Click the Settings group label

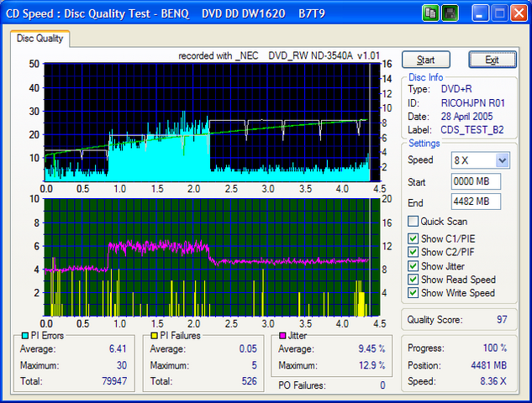coord(424,143)
